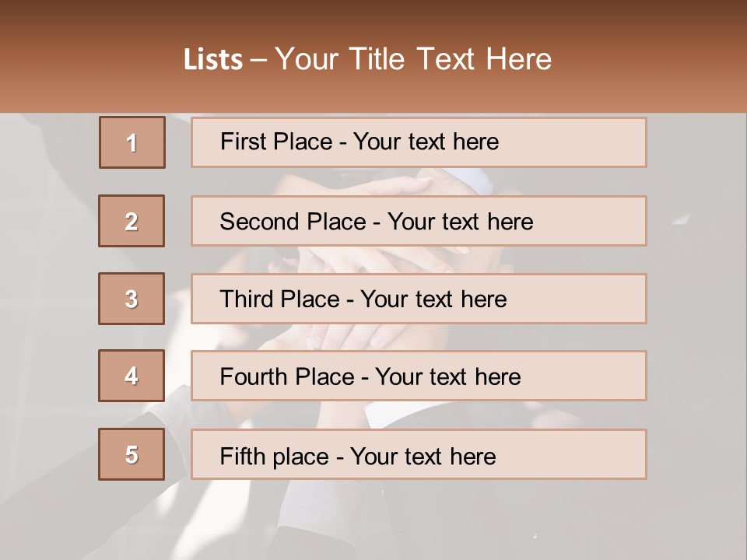Screen dimensions: 747x560
Task: Click 'Your text here' in Fourth Place row
Action: coord(447,377)
